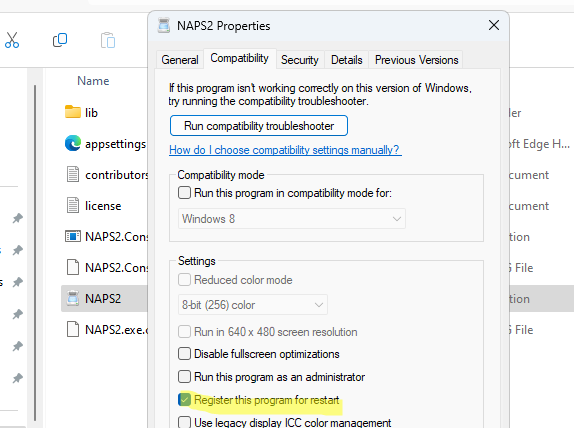Open How do I choose compatibility settings manually link

(x=285, y=150)
